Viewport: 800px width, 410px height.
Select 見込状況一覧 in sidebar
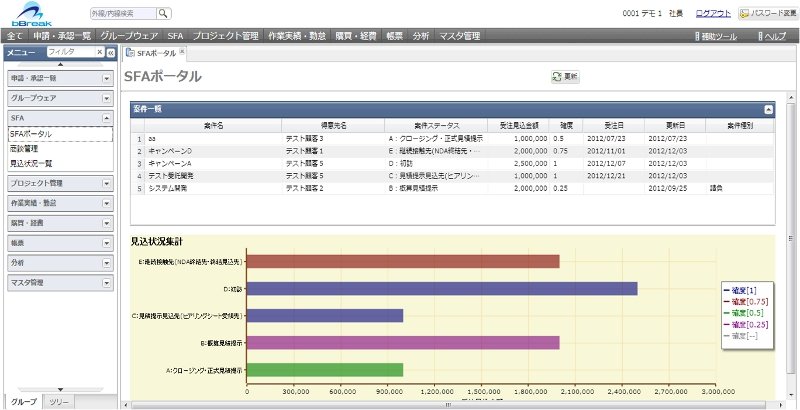click(60, 164)
